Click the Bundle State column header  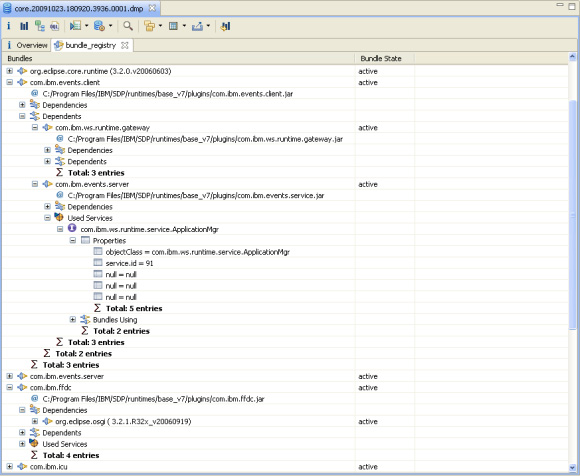384,58
